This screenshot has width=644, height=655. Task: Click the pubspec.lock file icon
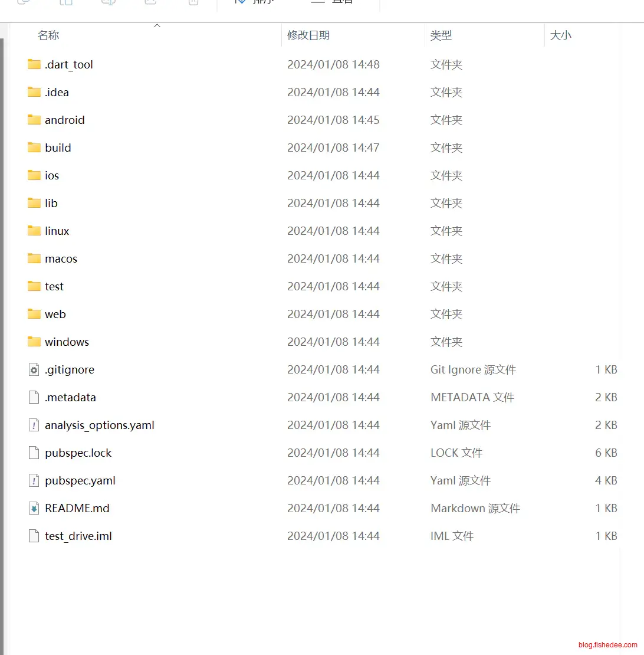34,453
